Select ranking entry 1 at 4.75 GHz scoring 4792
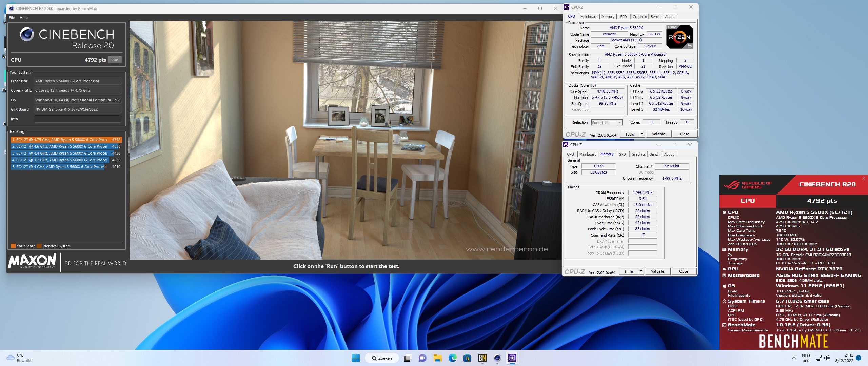This screenshot has height=366, width=868. click(66, 140)
